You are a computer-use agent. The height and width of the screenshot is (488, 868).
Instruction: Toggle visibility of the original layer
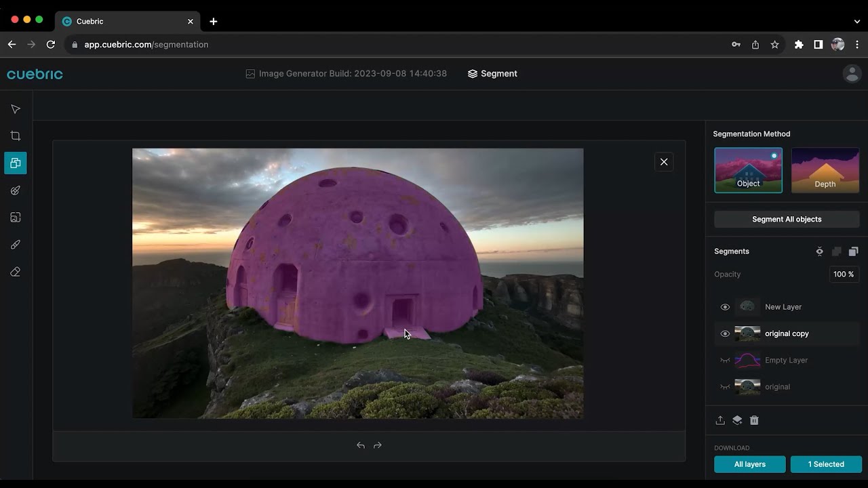[x=725, y=386]
